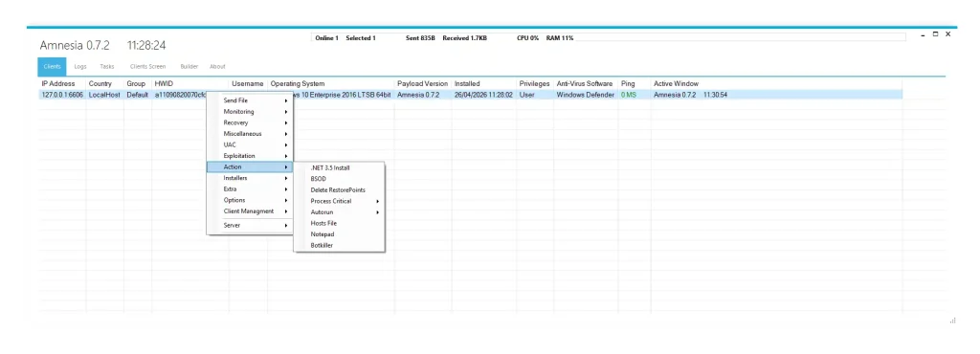Click the Delete RestorePoints entry

(340, 189)
